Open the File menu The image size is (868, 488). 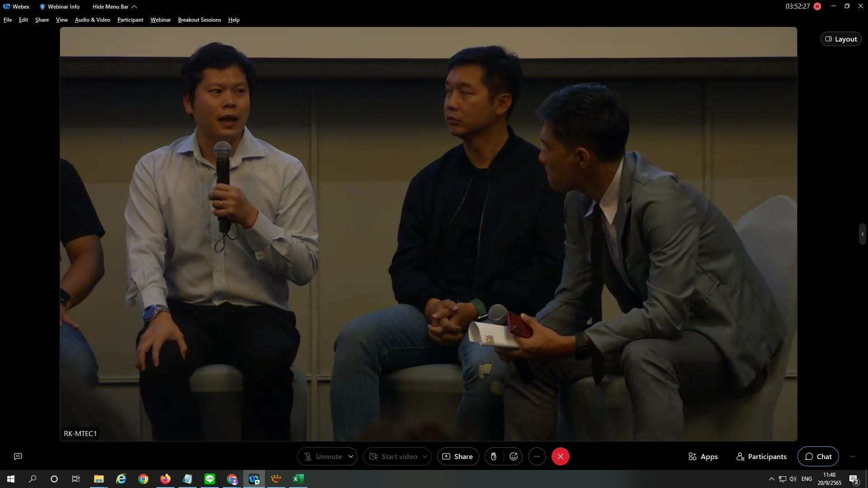[8, 20]
